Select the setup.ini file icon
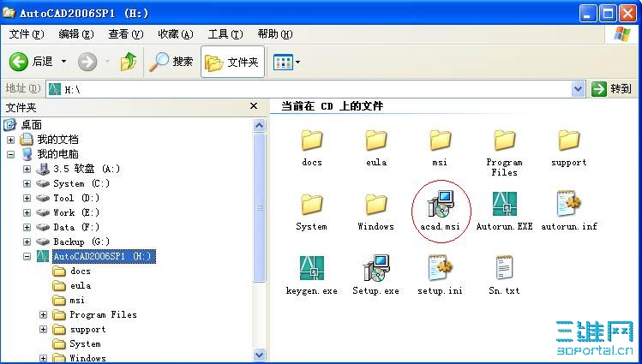The height and width of the screenshot is (364, 642). point(441,268)
